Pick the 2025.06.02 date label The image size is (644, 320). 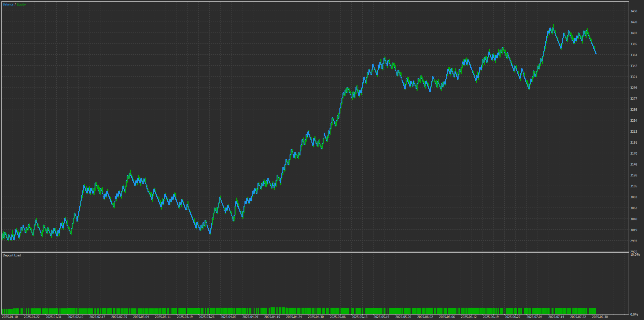pos(425,317)
